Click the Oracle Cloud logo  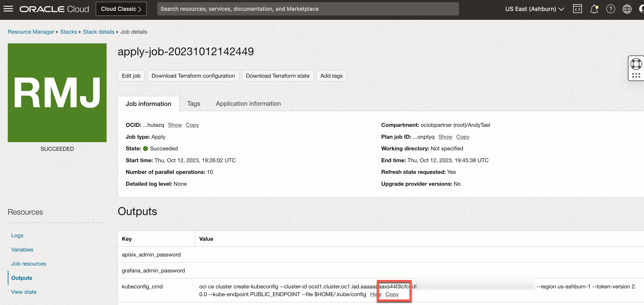point(54,9)
